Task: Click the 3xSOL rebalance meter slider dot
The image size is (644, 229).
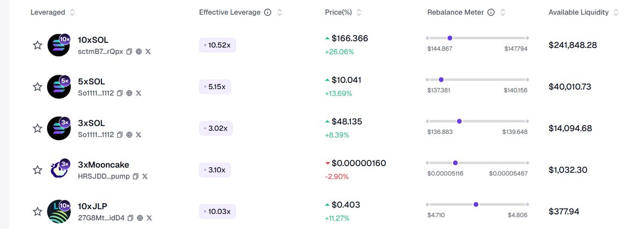Action: (459, 121)
